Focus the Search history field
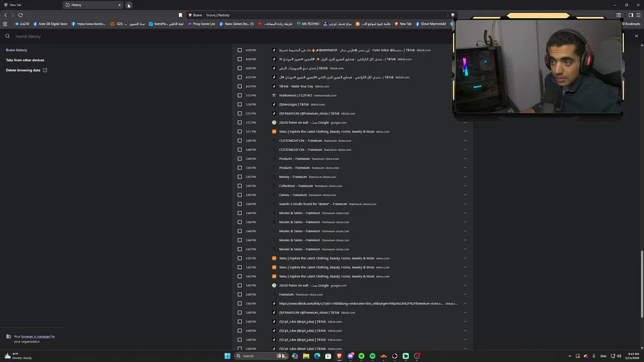Viewport: 644px width, 362px height. [226, 36]
